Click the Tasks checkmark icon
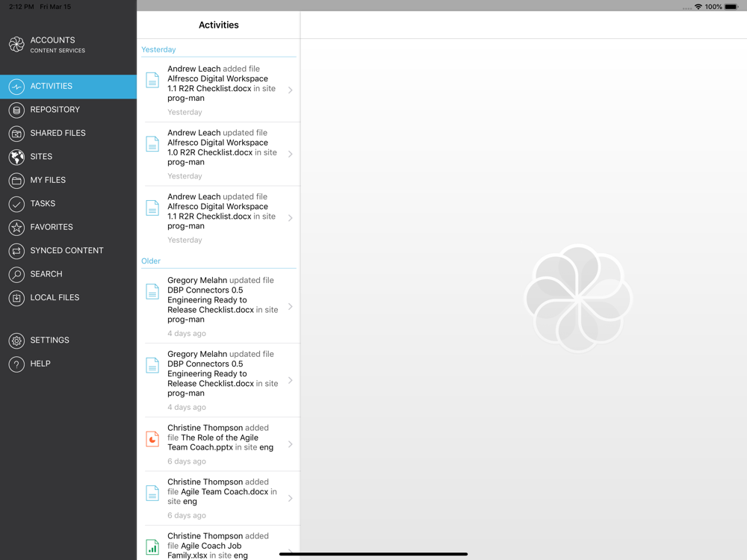747x560 pixels. point(16,204)
